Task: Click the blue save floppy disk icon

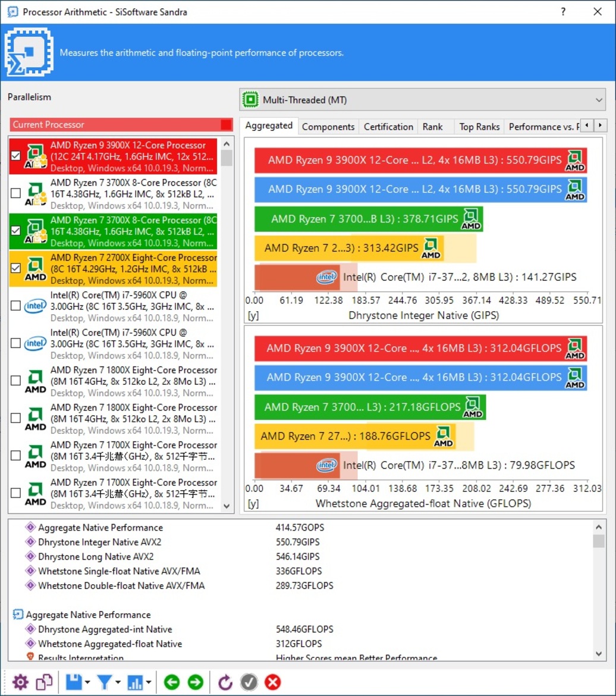Action: [x=74, y=682]
